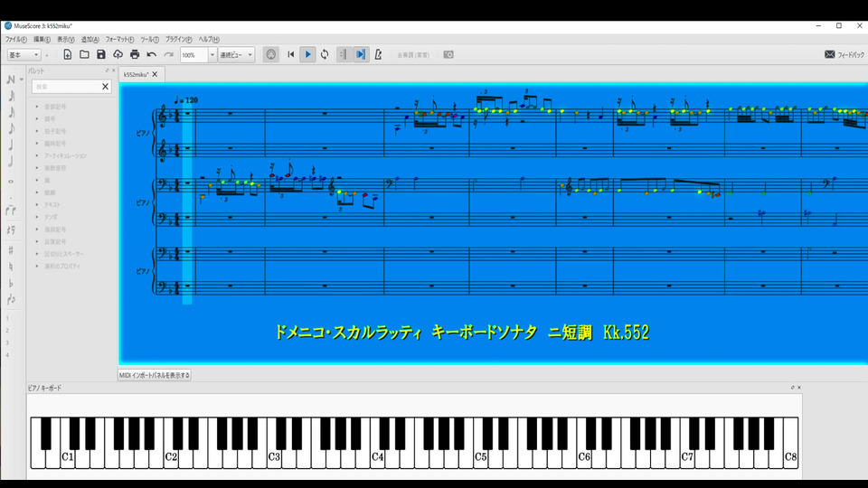Select the whole note duration
Viewport: 868px width, 488px height.
11,182
